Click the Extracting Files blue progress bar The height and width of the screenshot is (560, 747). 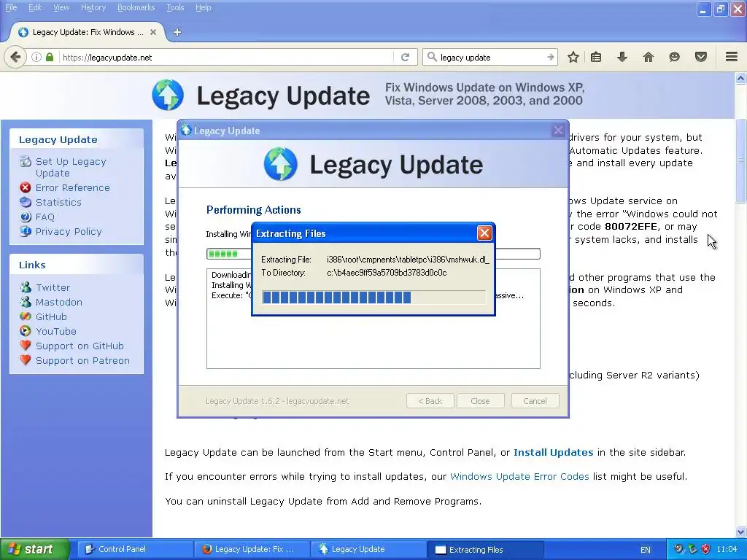[x=373, y=297]
